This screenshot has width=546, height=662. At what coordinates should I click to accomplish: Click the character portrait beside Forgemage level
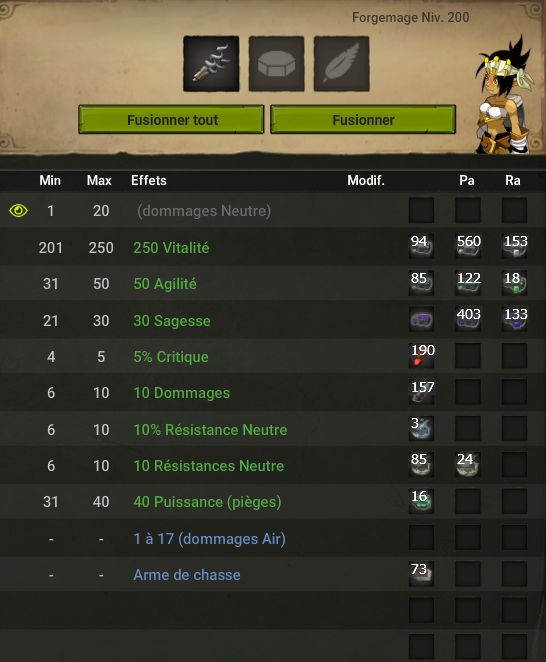(504, 96)
